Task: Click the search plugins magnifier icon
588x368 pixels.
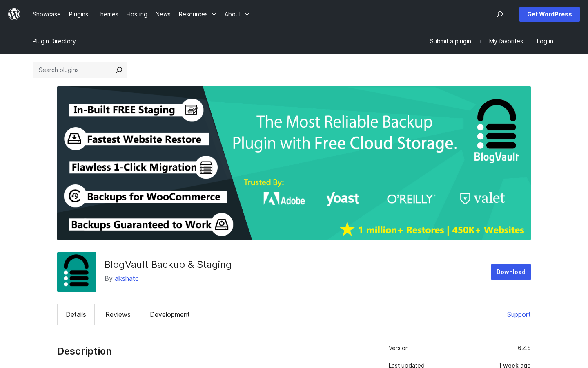Action: pos(119,70)
